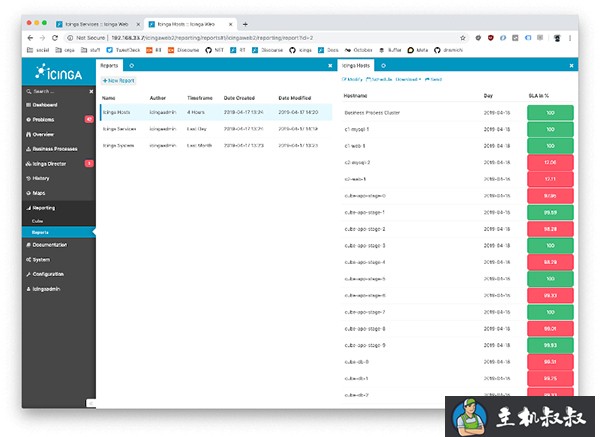Bookmark this page with the star icon
The image size is (600, 437).
[x=463, y=38]
